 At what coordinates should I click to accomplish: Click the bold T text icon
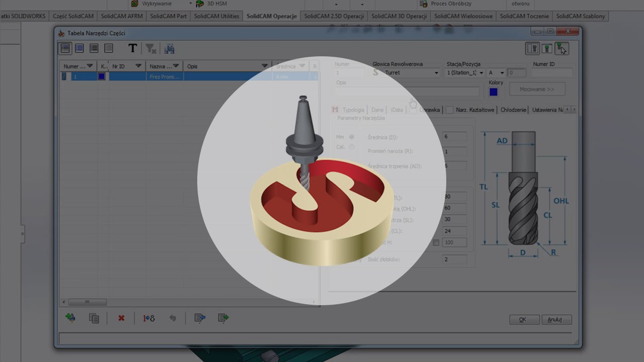[132, 48]
